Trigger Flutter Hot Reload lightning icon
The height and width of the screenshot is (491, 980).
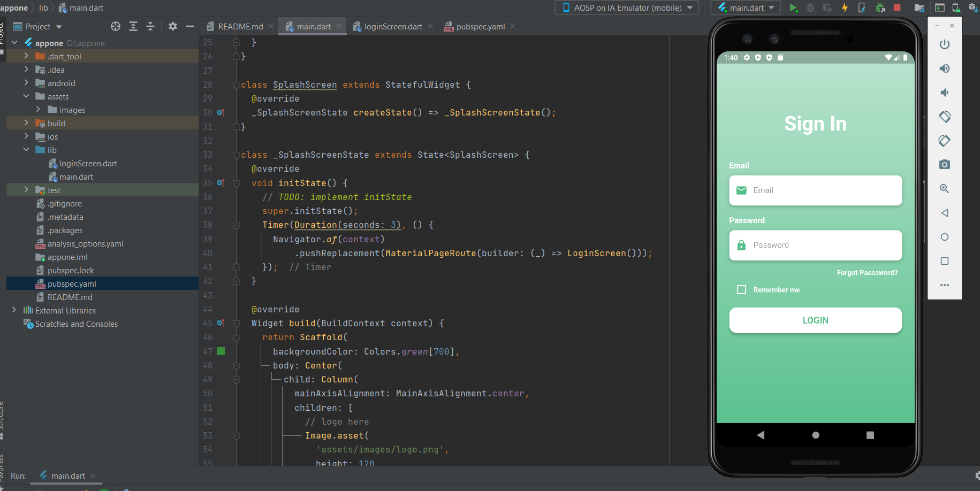point(845,7)
